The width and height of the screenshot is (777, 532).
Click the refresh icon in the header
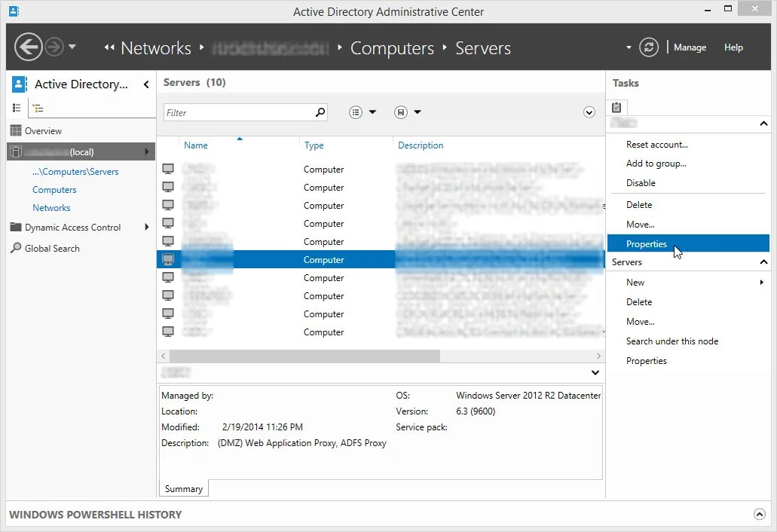[649, 47]
